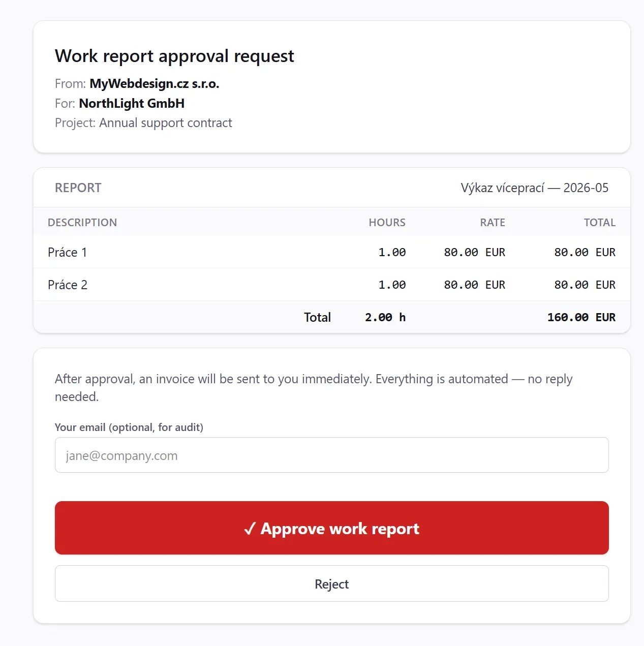Click the Your email audit field label
Image resolution: width=644 pixels, height=646 pixels.
129,427
